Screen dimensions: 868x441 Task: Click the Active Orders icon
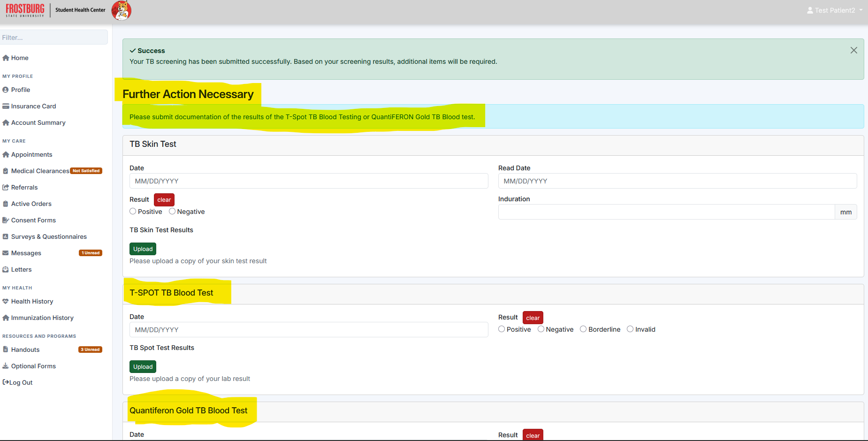tap(6, 204)
